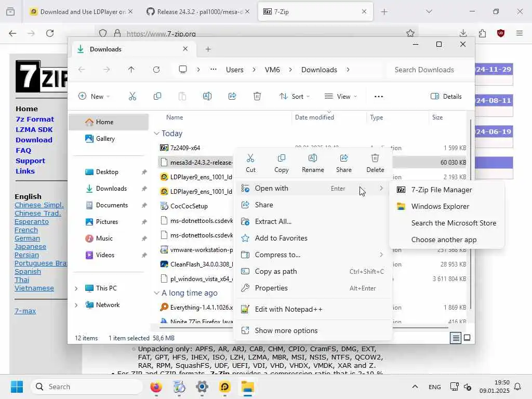Open uBlock Origin extension icon in Firefox
The height and width of the screenshot is (399, 532).
pos(501,33)
